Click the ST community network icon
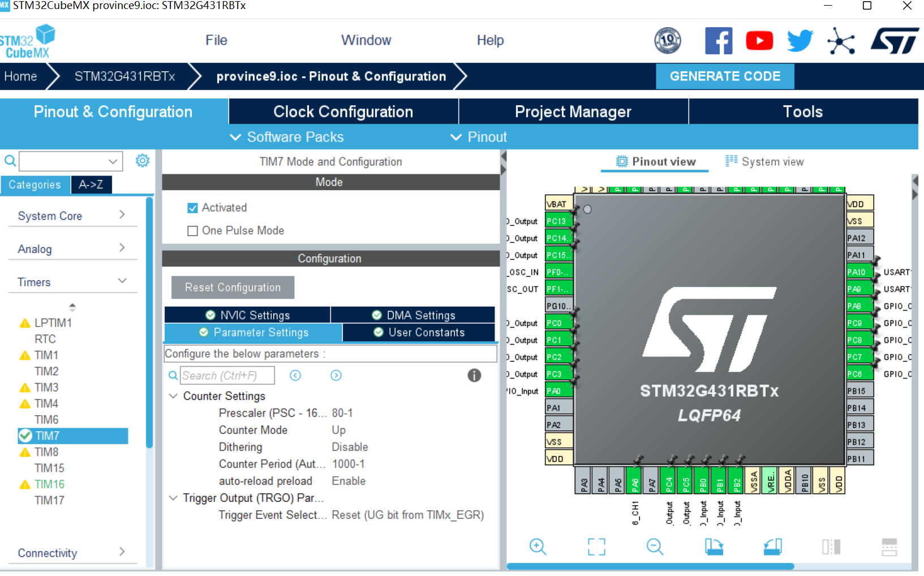Image resolution: width=924 pixels, height=576 pixels. [x=841, y=41]
